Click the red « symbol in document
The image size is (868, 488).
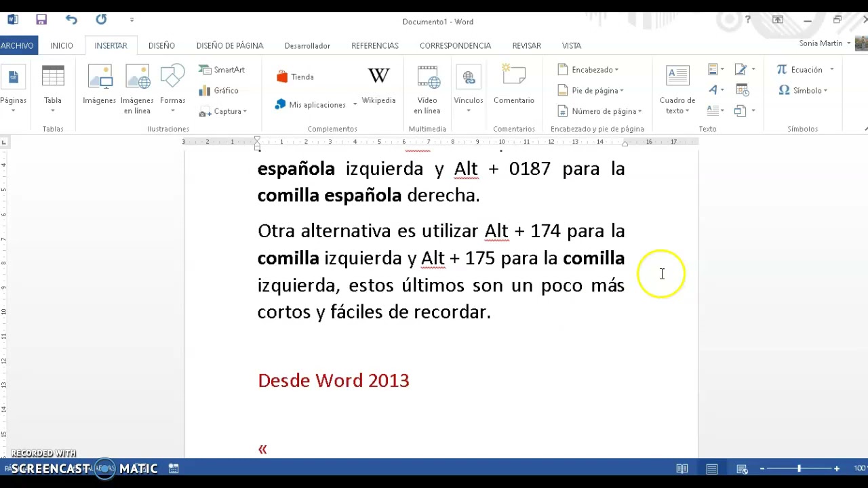click(x=262, y=449)
